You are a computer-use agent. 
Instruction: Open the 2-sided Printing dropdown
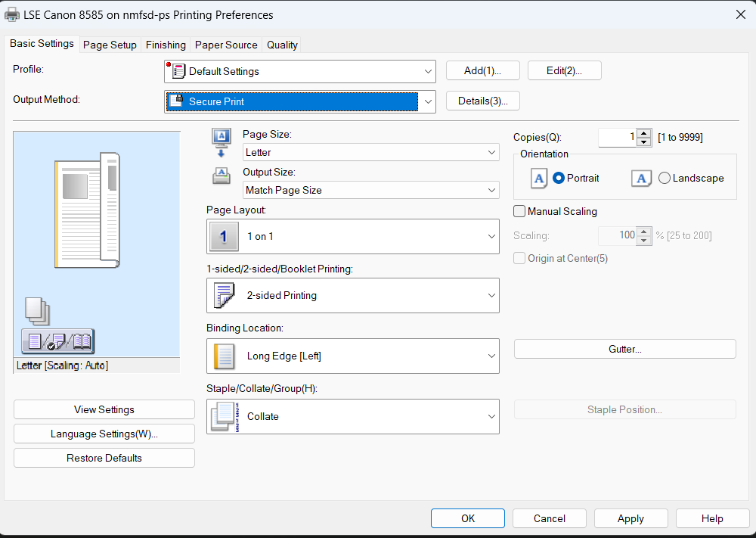353,295
